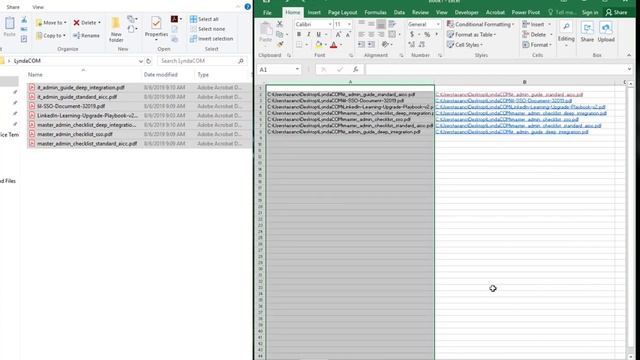Screen dimensions: 640x360
Task: Click hyperlink it_admin_guide_standard_aicc.pdf in column B
Action: coord(509,94)
